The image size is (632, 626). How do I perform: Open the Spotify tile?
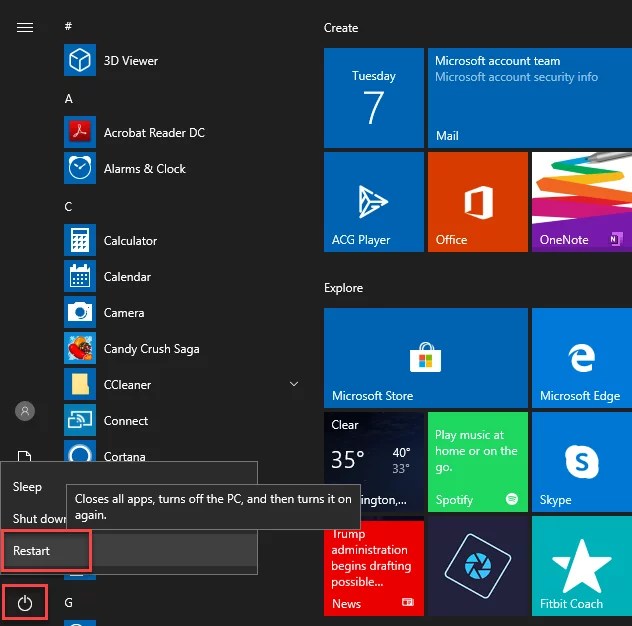(478, 462)
